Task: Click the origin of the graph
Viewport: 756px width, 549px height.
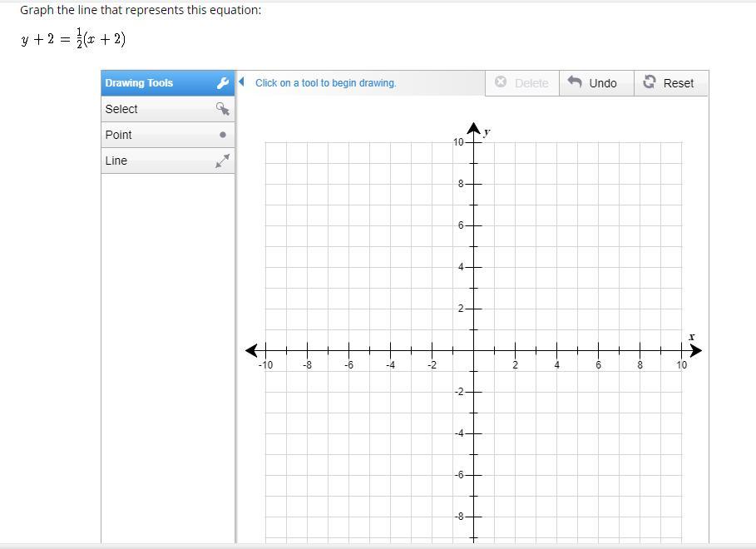Action: pyautogui.click(x=473, y=351)
